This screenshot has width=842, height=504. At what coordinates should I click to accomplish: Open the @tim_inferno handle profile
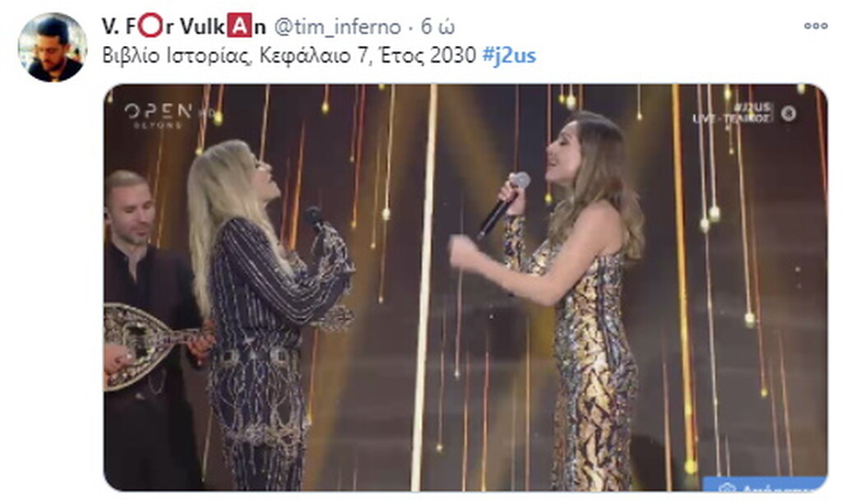click(x=338, y=26)
